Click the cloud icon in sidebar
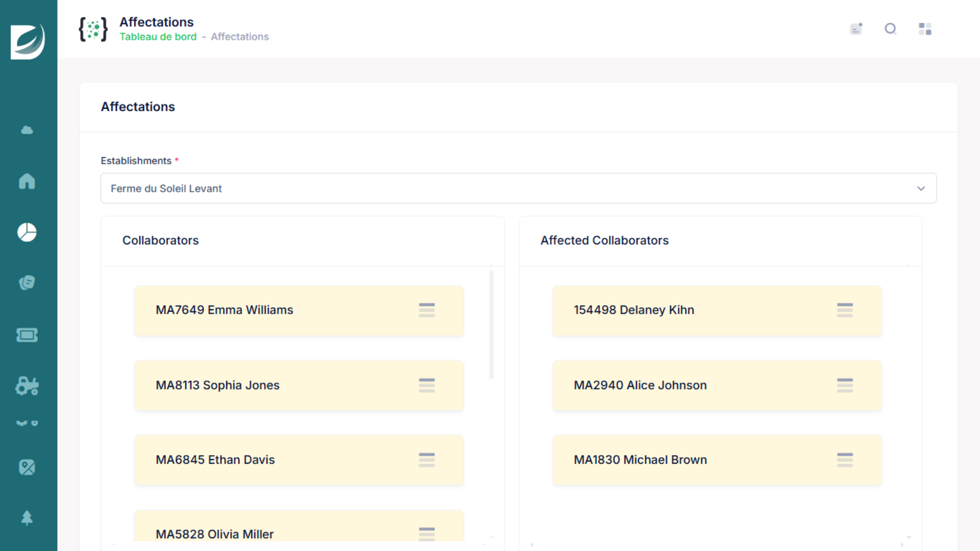 (27, 130)
